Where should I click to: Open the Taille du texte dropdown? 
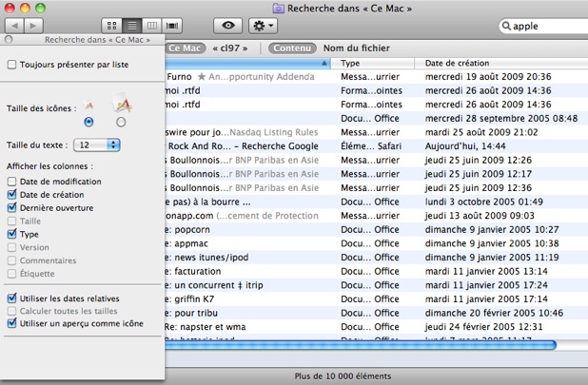(97, 144)
